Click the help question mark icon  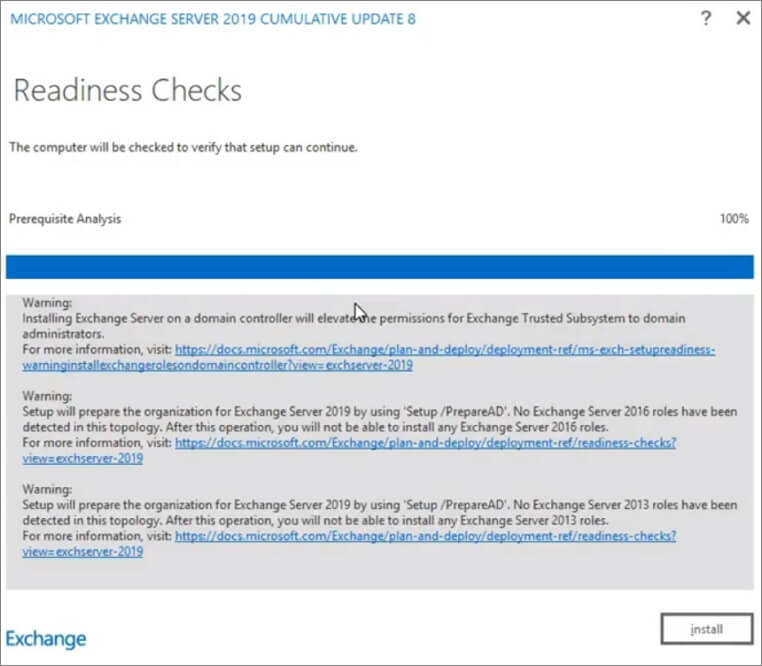pyautogui.click(x=706, y=18)
